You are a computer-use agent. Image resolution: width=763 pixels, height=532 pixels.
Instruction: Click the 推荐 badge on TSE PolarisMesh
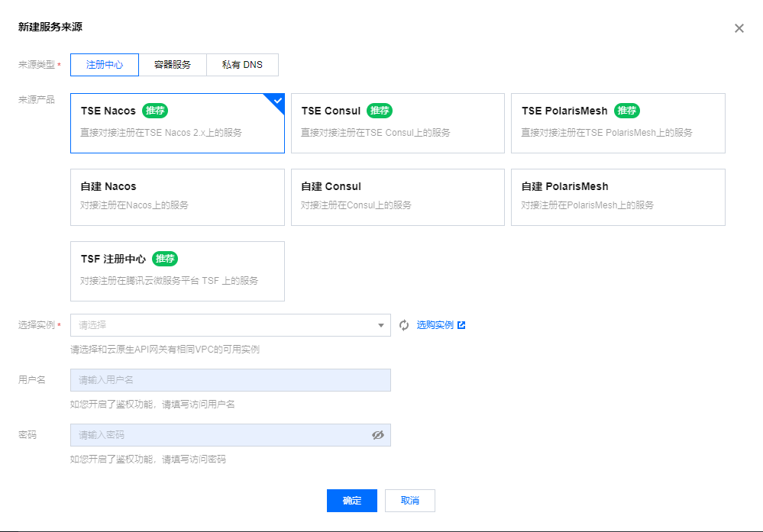point(627,111)
